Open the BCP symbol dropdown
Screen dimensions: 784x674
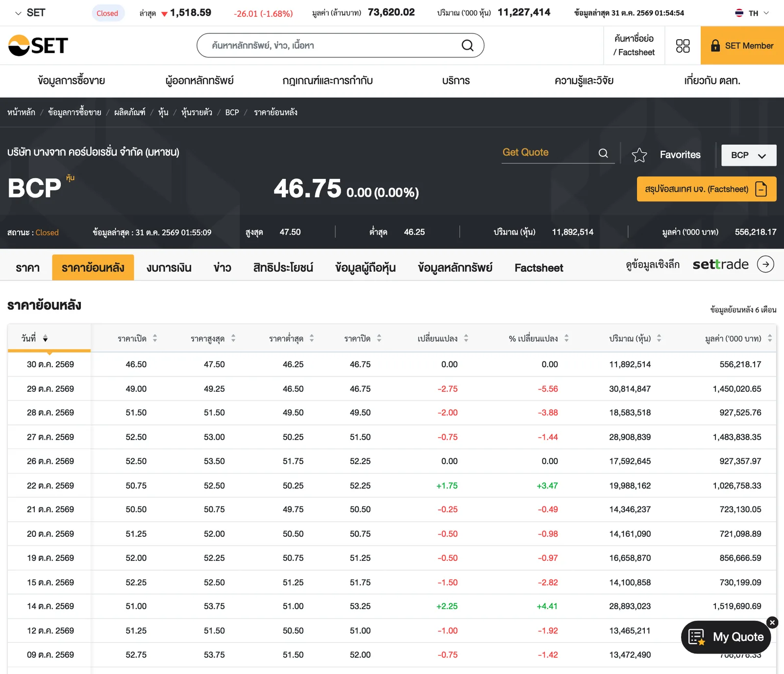pos(749,155)
